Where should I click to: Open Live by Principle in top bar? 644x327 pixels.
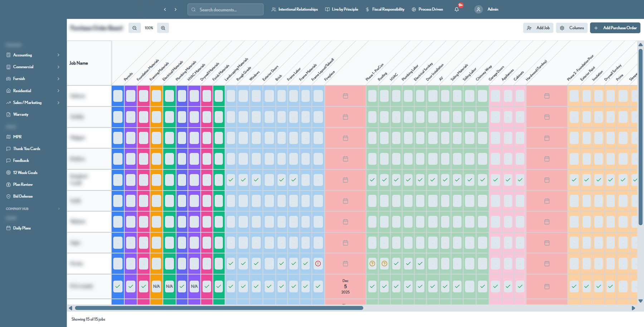pyautogui.click(x=341, y=9)
